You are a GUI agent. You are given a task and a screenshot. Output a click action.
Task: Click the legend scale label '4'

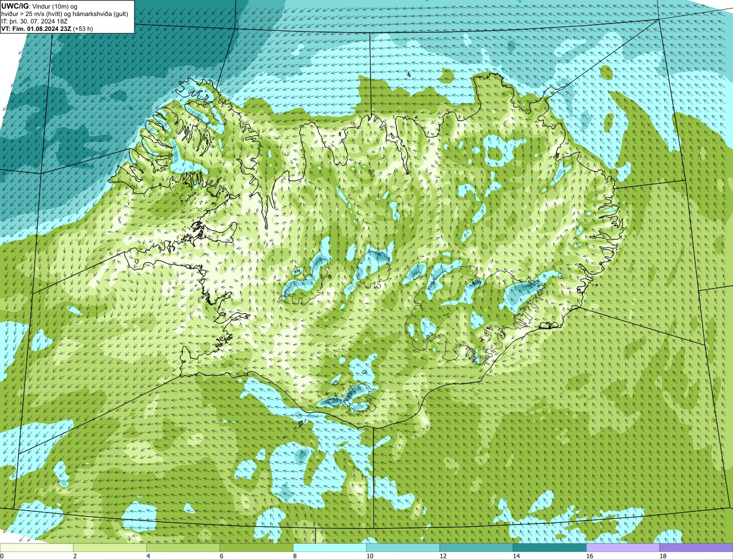[148, 556]
